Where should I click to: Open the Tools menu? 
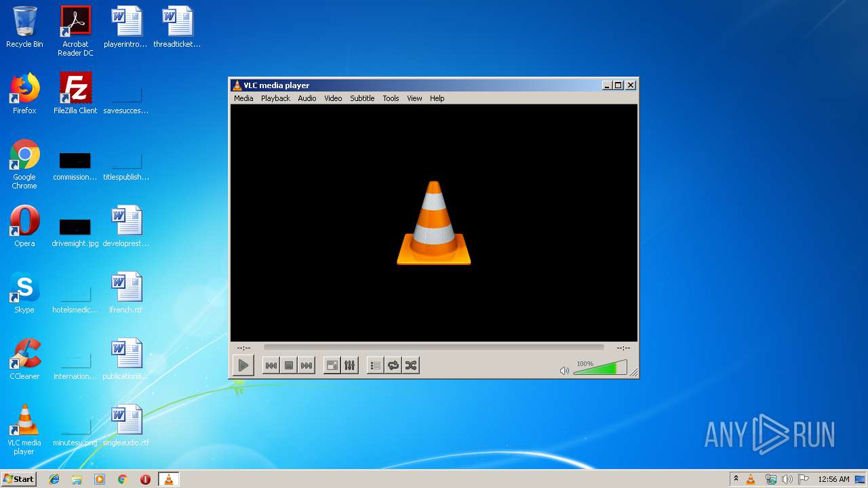tap(391, 98)
